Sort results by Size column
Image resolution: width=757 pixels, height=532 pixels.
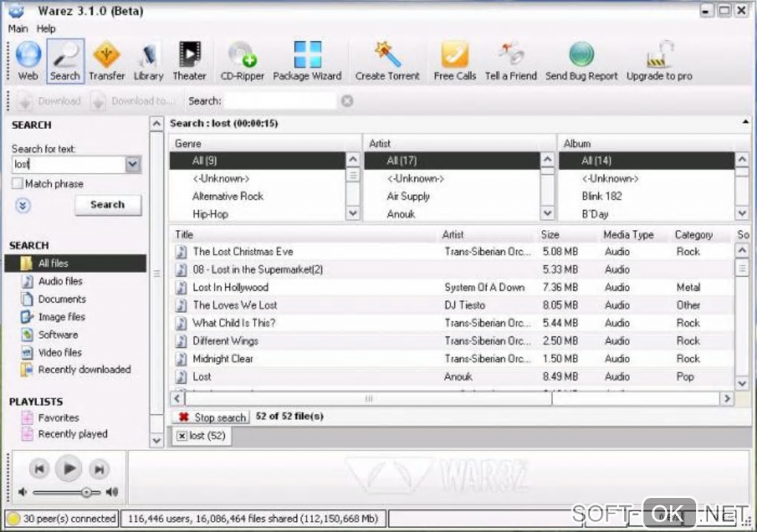(568, 234)
